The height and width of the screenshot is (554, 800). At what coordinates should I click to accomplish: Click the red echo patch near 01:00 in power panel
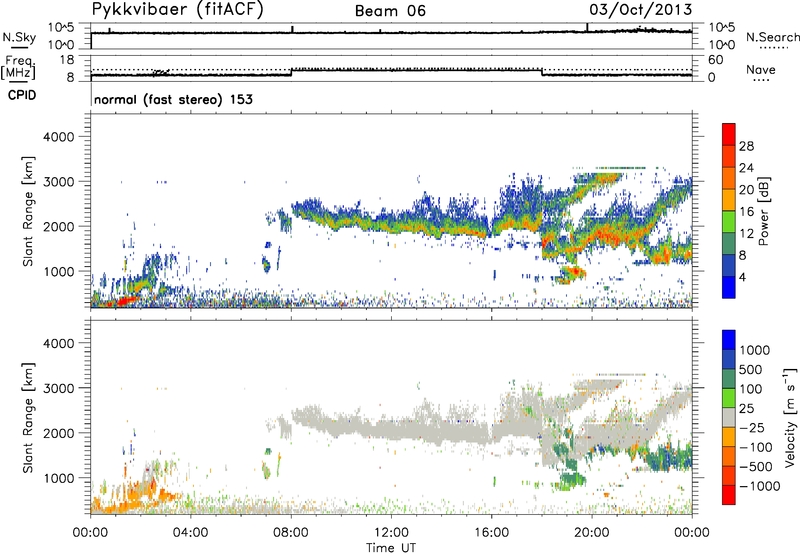pos(127,300)
